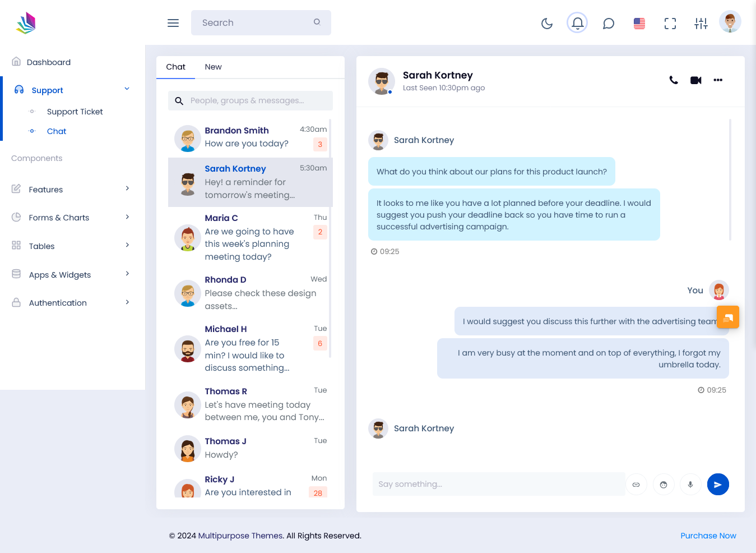Image resolution: width=756 pixels, height=553 pixels.
Task: Toggle dark mode with the moon icon
Action: (x=547, y=23)
